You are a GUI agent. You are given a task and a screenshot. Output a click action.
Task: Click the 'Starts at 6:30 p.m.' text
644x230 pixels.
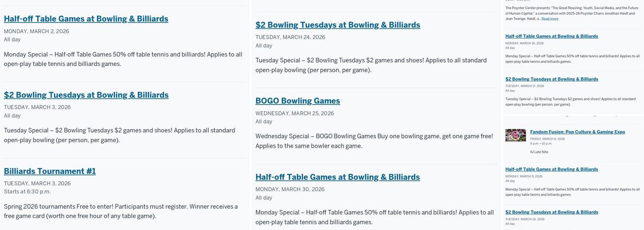[27, 192]
